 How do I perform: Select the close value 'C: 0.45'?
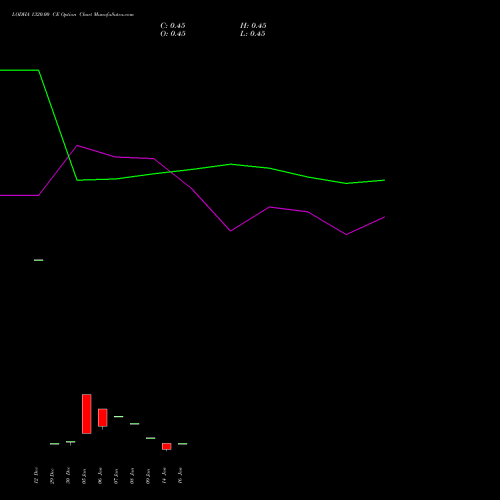(x=173, y=26)
